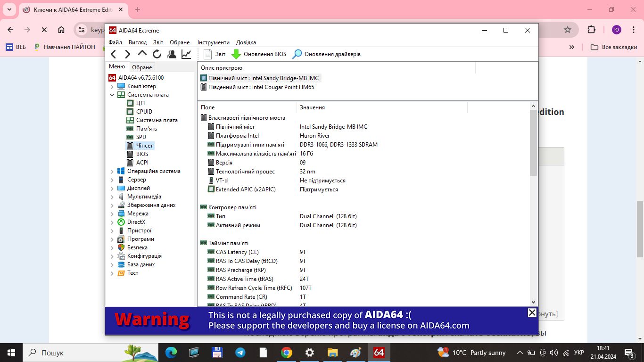Select Південний міст Intel Cougar Point row
The width and height of the screenshot is (644, 362).
(257, 87)
